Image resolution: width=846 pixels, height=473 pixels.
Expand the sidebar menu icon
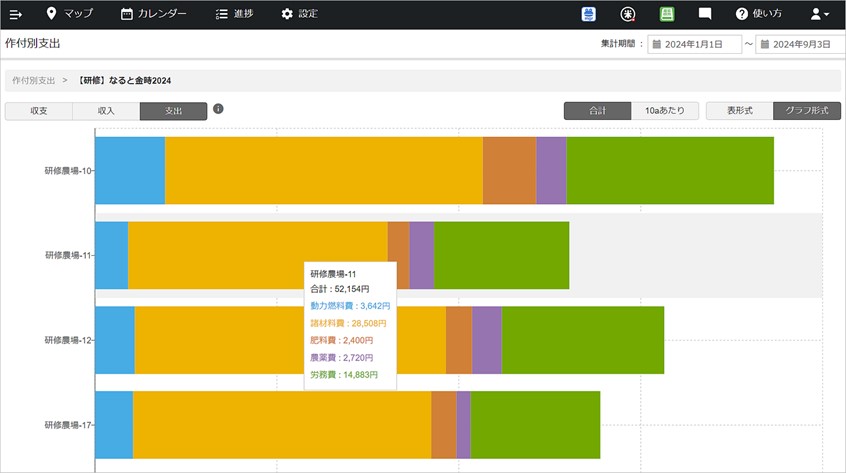coord(16,14)
